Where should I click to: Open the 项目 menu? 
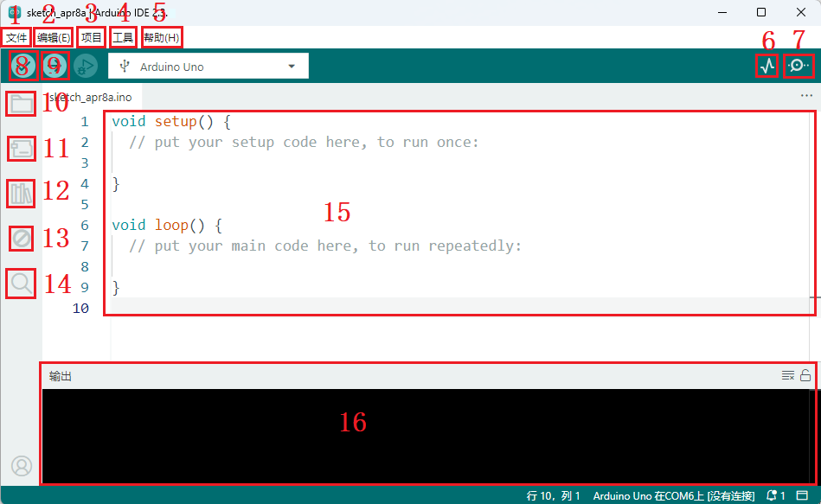(92, 38)
